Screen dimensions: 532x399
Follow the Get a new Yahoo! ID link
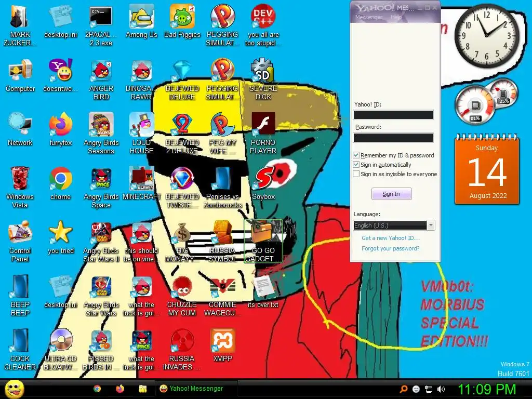coord(391,238)
